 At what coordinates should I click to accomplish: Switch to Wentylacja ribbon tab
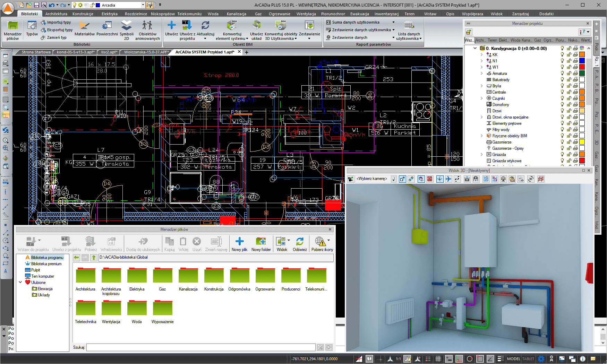pyautogui.click(x=306, y=14)
